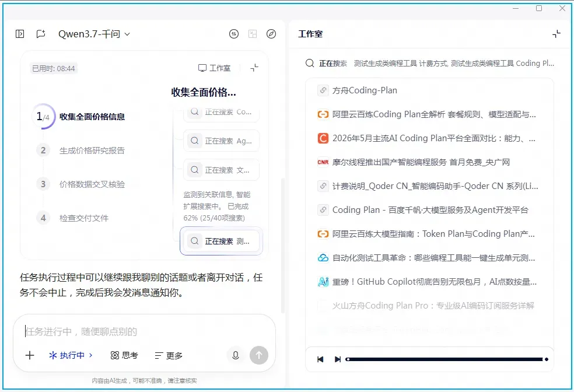Open the 方舟Coding-Plan search result
574x392 pixels.
point(429,90)
